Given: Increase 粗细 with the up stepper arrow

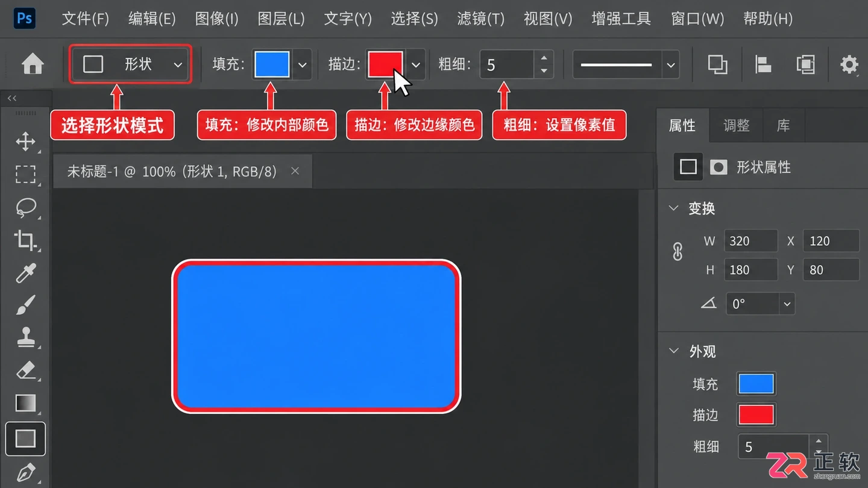Looking at the screenshot, I should click(544, 58).
